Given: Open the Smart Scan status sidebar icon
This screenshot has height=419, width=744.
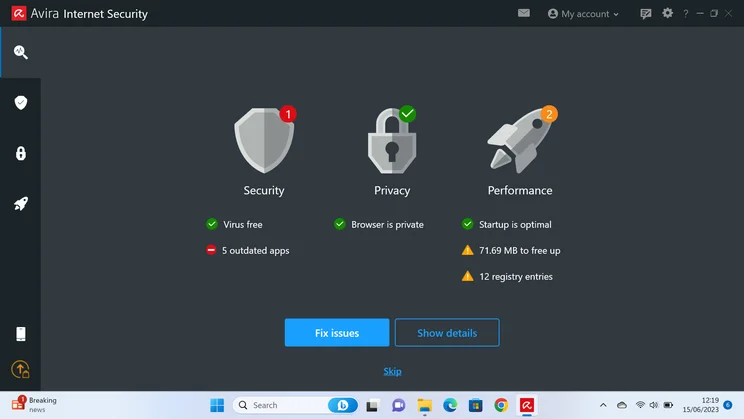Looking at the screenshot, I should (x=20, y=52).
